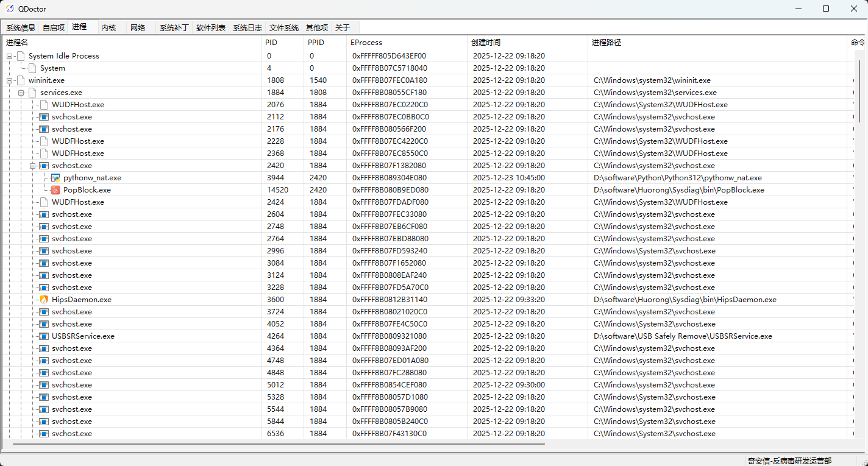Click the USBSRService.exe process icon
868x466 pixels.
pos(44,336)
